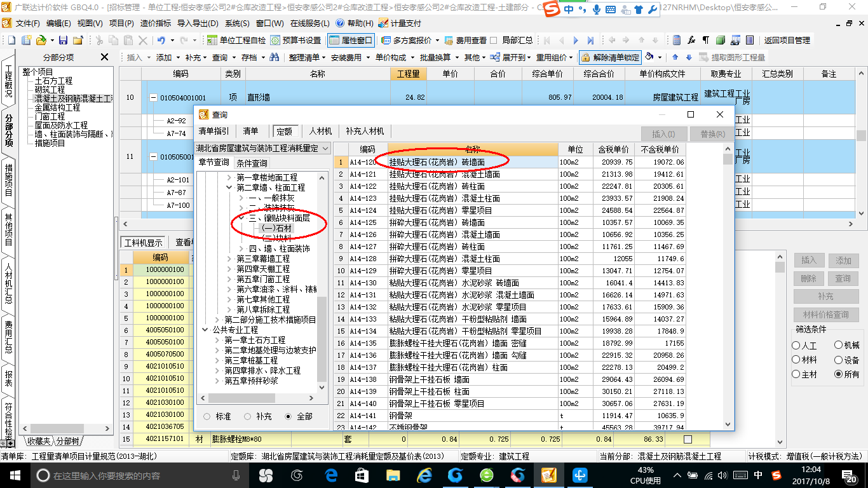The image size is (868, 488).
Task: Expand 一、一般抹灰 tree node
Action: (x=241, y=198)
